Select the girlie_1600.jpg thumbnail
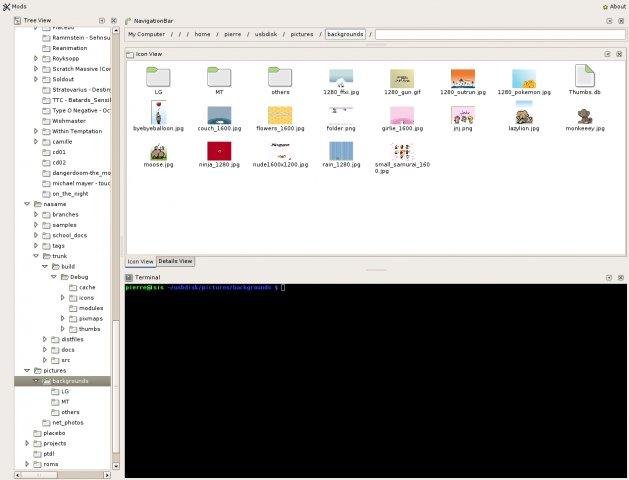The height and width of the screenshot is (480, 629). coord(402,115)
